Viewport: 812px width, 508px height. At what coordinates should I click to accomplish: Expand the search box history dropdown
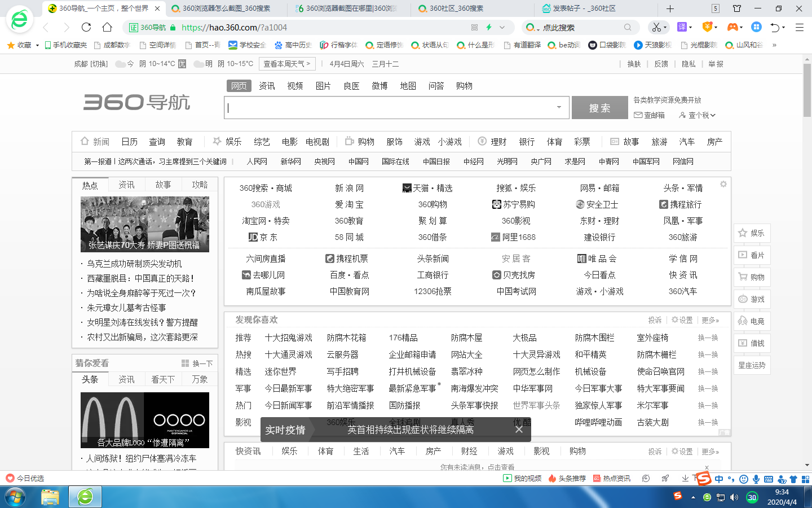(x=559, y=108)
